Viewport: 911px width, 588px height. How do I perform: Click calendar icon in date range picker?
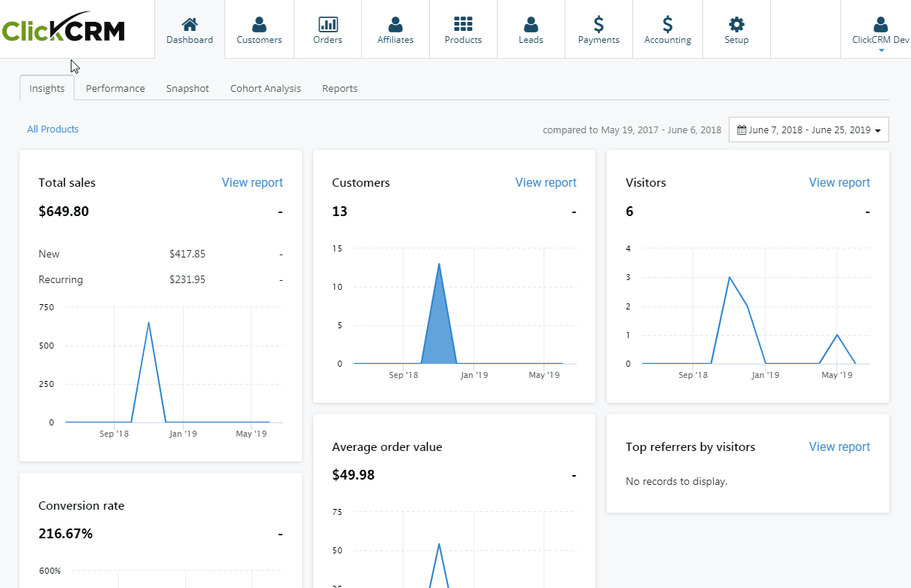click(x=742, y=129)
